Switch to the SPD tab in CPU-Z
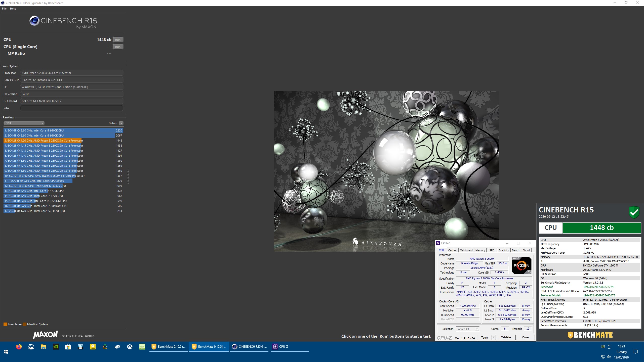 [492, 250]
